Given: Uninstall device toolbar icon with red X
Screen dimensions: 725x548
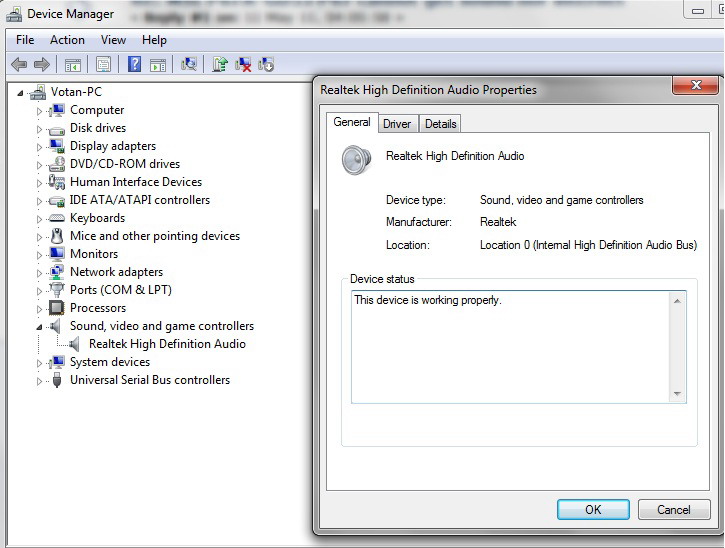Looking at the screenshot, I should [x=243, y=64].
